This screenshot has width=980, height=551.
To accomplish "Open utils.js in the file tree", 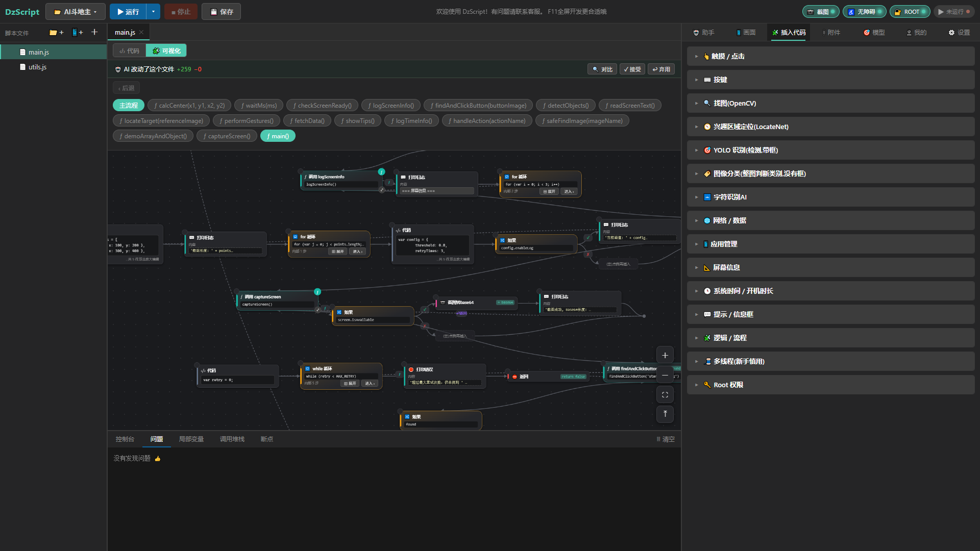I will pyautogui.click(x=37, y=67).
